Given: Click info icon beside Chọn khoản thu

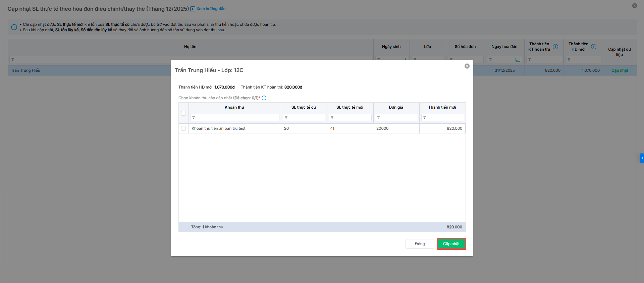Looking at the screenshot, I should [x=264, y=98].
